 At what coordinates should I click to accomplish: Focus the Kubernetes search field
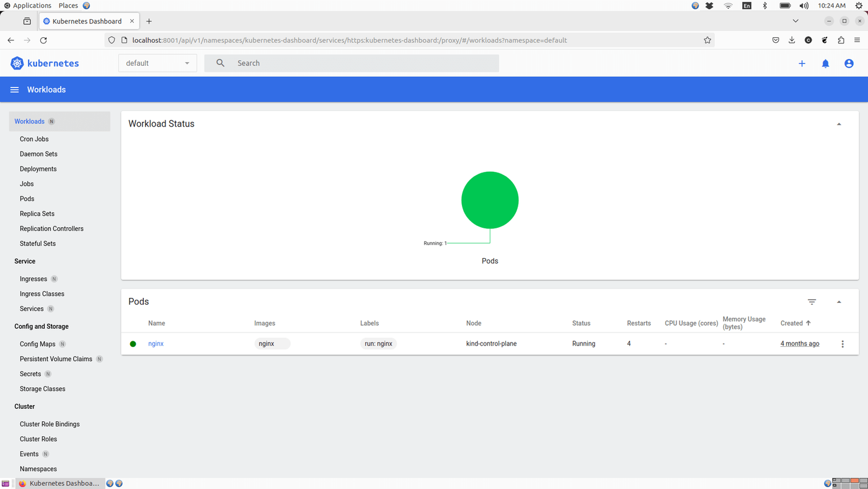(x=352, y=63)
